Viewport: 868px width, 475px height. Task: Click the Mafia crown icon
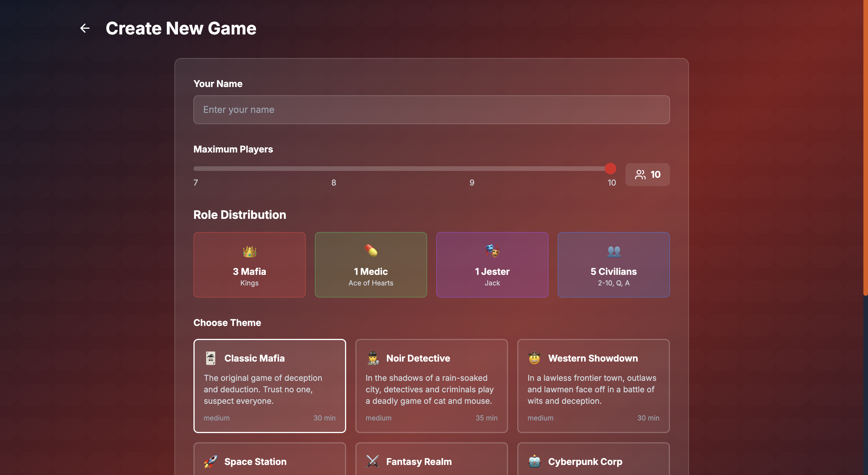coord(249,252)
